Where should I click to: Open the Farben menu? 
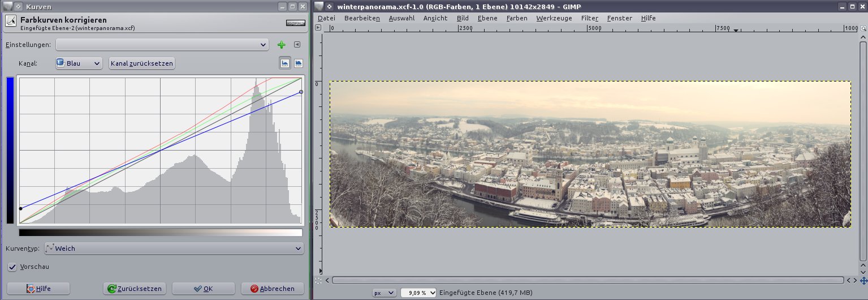(516, 18)
